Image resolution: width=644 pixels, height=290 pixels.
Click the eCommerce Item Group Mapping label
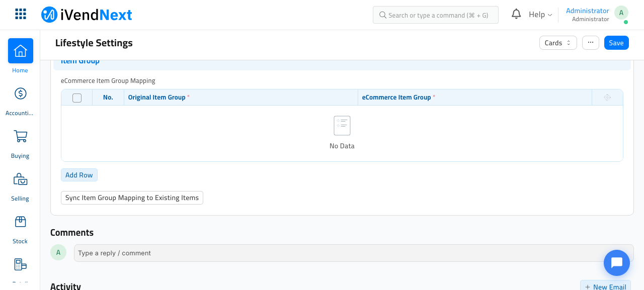point(108,80)
